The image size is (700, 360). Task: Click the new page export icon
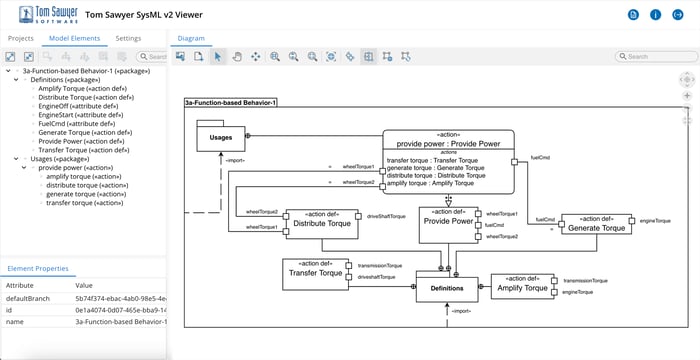point(199,56)
